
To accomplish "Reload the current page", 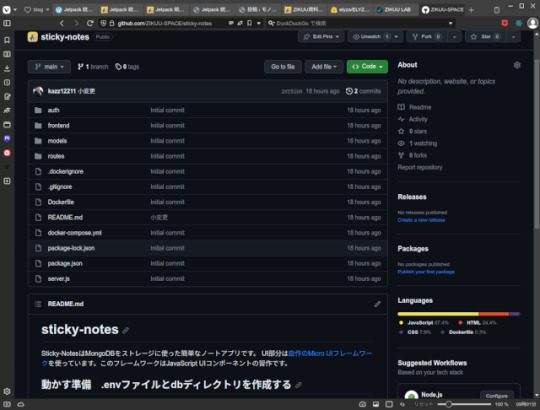I will pos(90,23).
